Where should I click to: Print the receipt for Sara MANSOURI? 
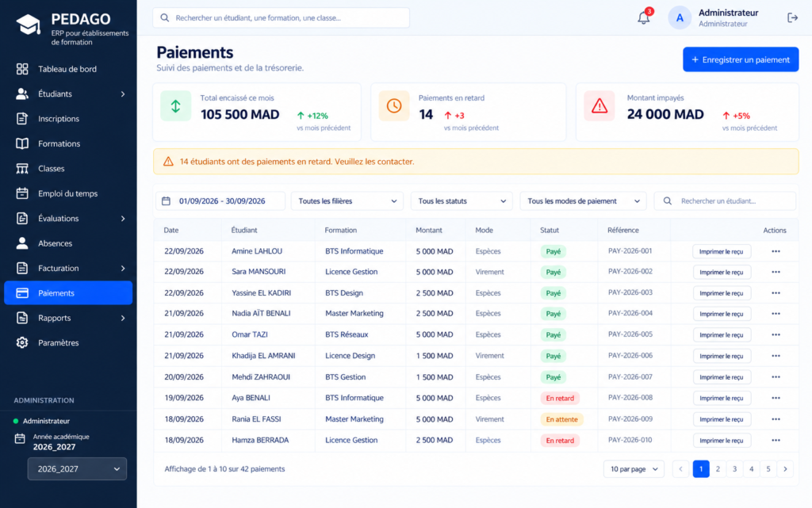coord(722,272)
